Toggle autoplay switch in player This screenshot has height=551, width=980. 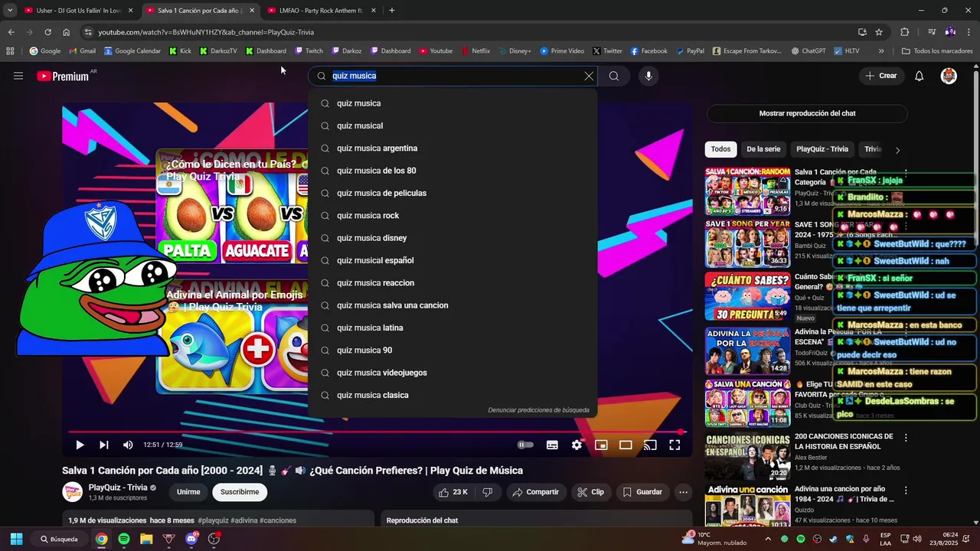pos(525,445)
